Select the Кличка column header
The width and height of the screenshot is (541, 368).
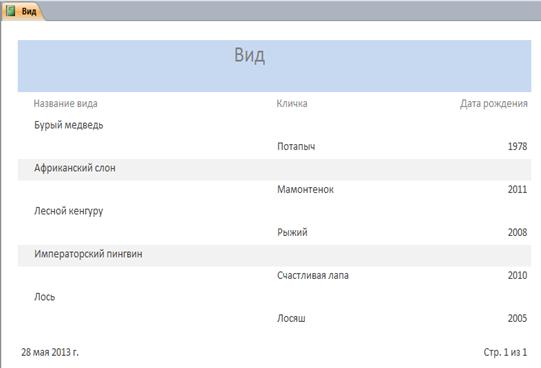tap(292, 103)
